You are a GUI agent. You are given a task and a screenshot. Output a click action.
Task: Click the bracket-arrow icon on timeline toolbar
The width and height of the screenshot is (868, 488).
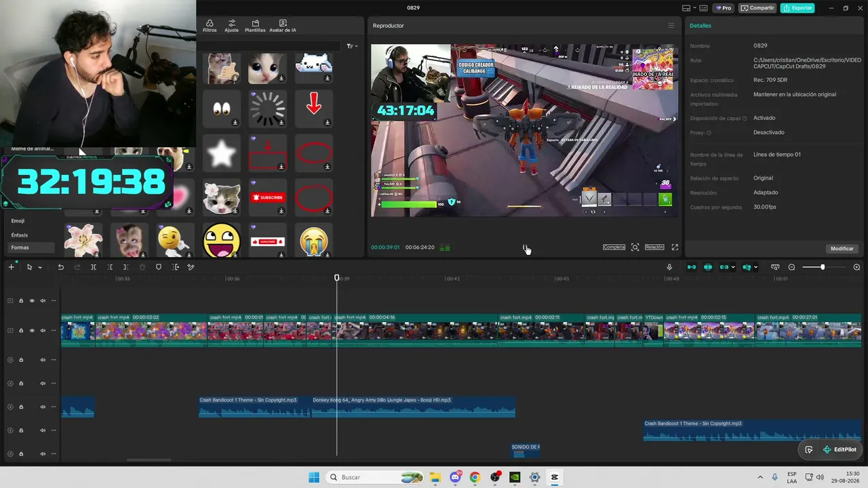point(176,267)
